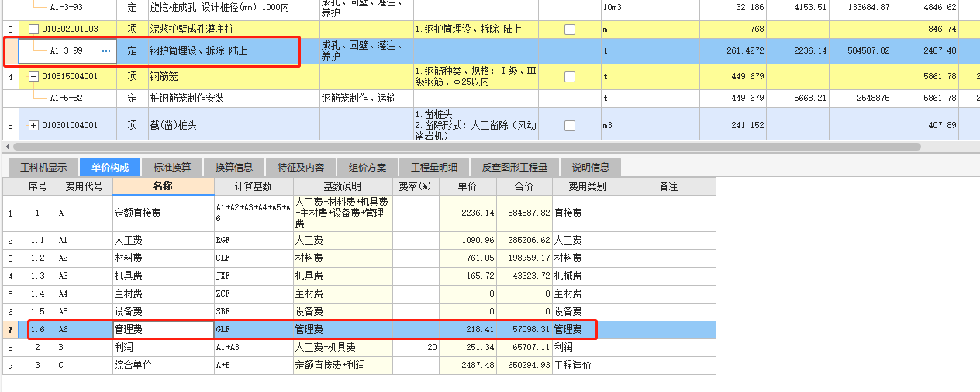Open the 反查图形工程量 tab
This screenshot has width=980, height=392.
click(515, 167)
